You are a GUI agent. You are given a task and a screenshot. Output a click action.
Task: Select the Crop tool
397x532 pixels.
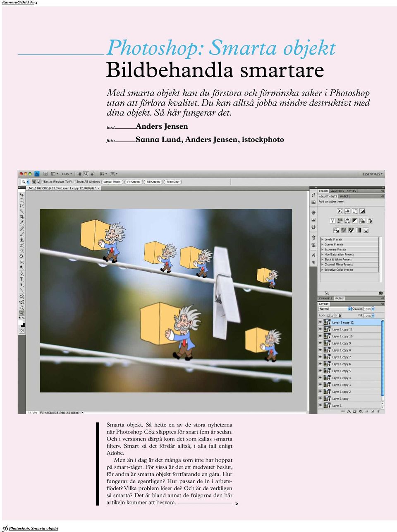coord(22,217)
